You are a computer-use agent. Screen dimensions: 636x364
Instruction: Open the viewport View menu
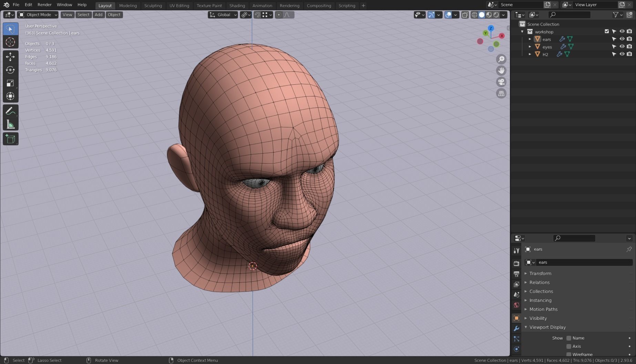point(67,15)
